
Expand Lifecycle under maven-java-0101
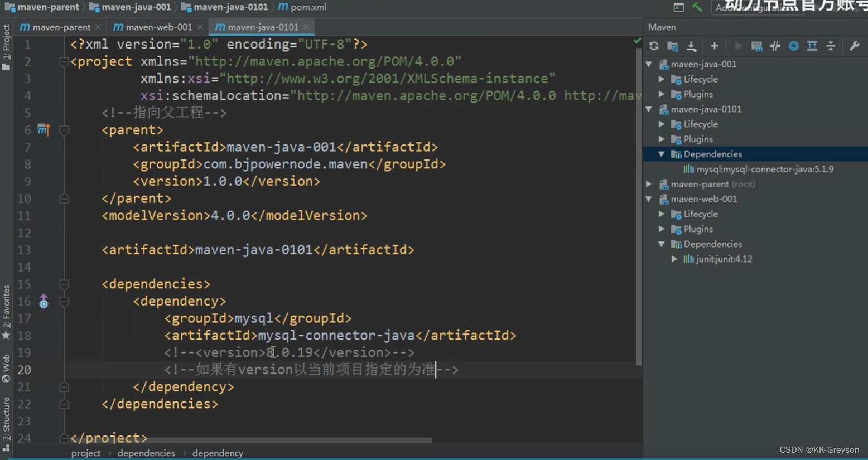click(x=662, y=124)
